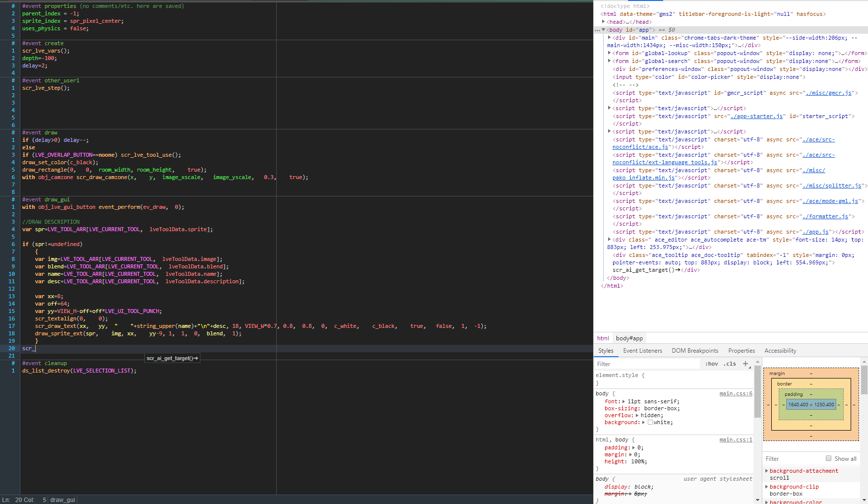868x504 pixels.
Task: Click the <!doctype html> node
Action: [x=625, y=6]
